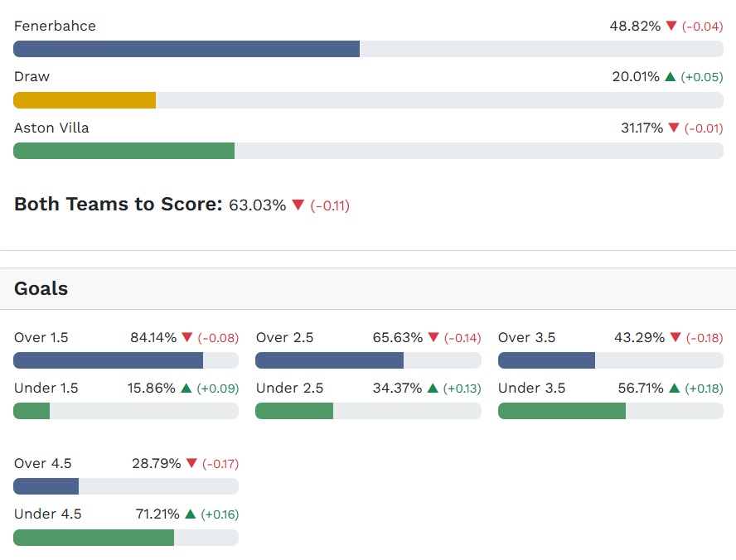736x560 pixels.
Task: Click the red down arrow beside Over 1.5 percentage
Action: click(186, 338)
